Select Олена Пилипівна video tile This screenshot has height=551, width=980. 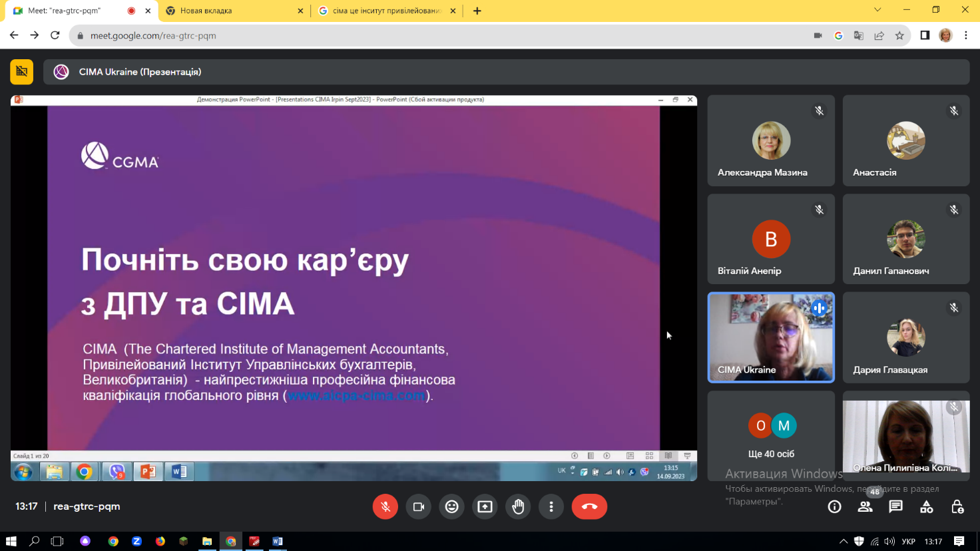pyautogui.click(x=906, y=436)
